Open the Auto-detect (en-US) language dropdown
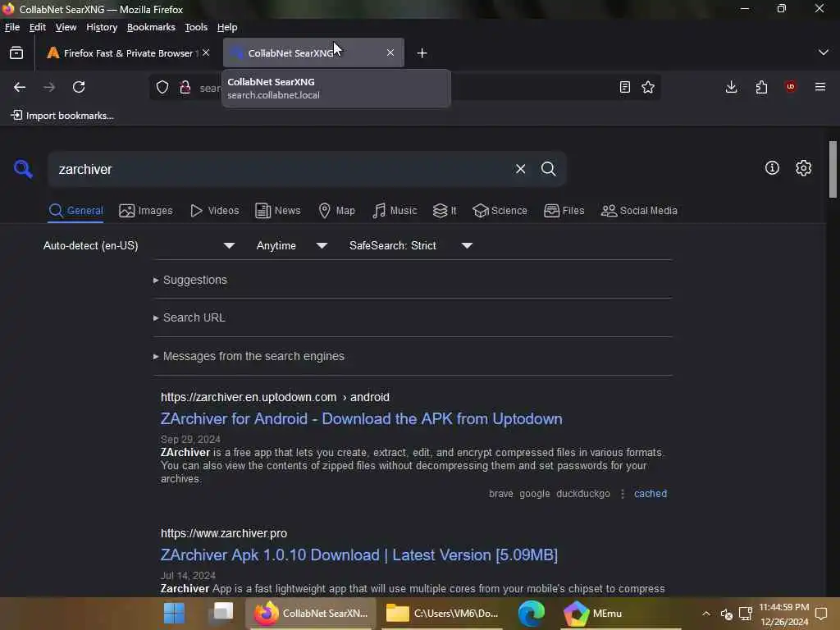840x630 pixels. point(139,245)
